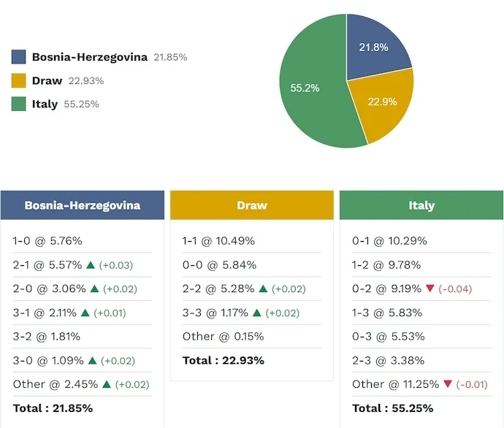Click the up arrow next to 2-0 @ 3.06%
The image size is (504, 428).
click(x=94, y=288)
